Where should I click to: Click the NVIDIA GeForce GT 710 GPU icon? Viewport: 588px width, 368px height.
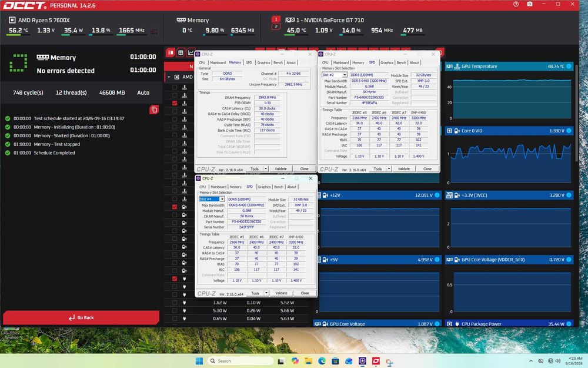[289, 20]
